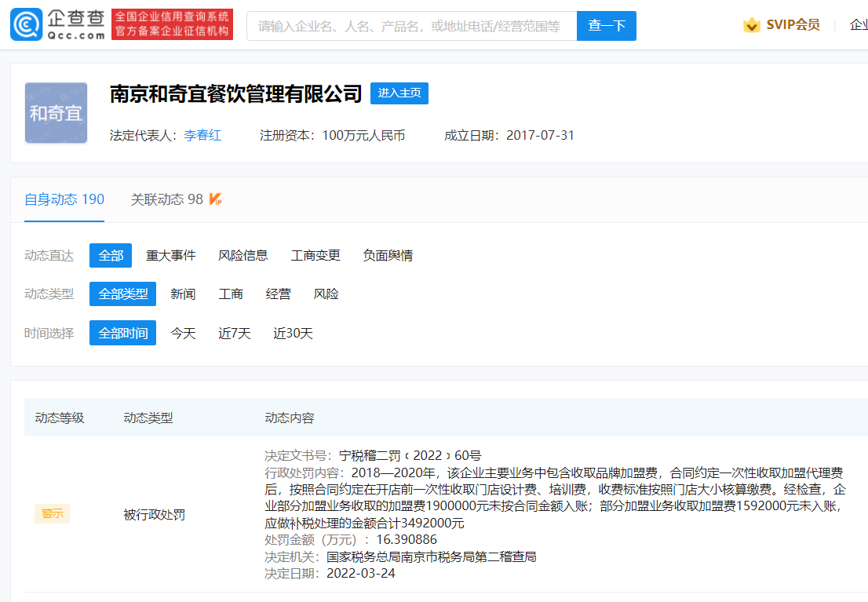Choose the 工商 type filter
The height and width of the screenshot is (602, 868).
[231, 294]
